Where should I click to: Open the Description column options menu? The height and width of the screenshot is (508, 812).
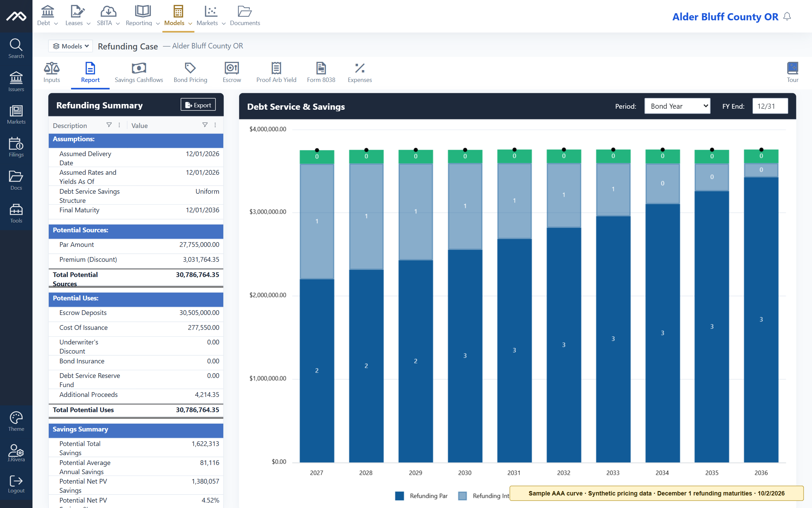click(x=119, y=125)
